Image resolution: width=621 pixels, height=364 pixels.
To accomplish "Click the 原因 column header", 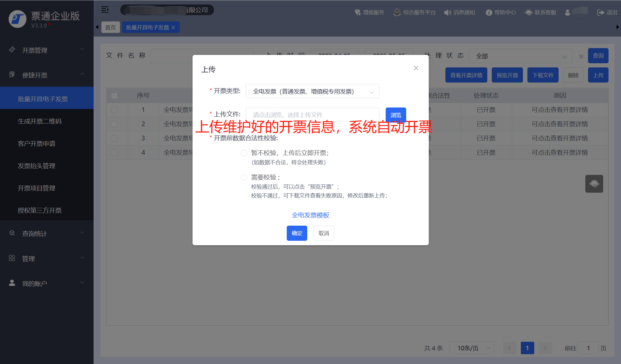I will coord(560,96).
